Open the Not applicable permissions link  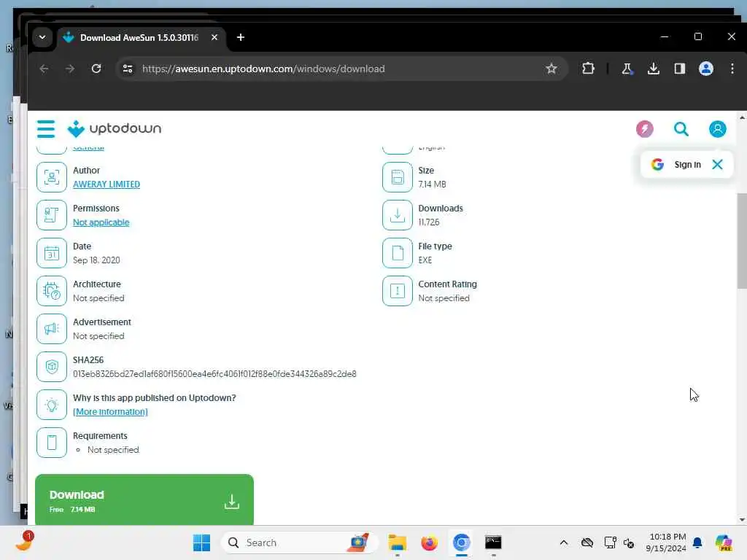click(x=101, y=222)
